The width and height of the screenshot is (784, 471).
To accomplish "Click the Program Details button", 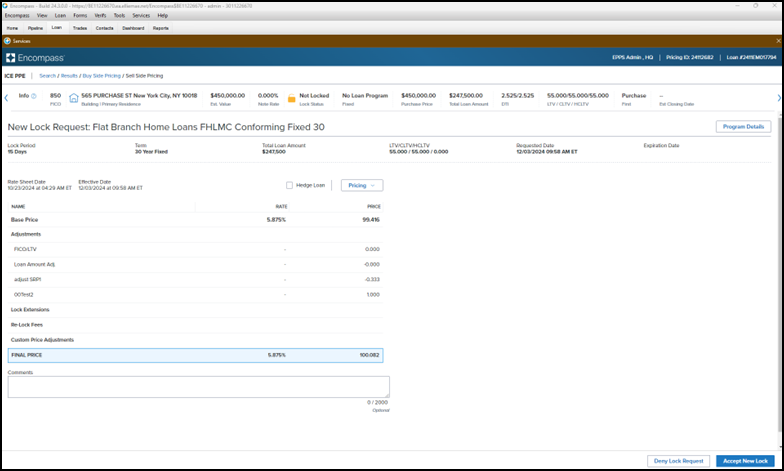I will pos(743,127).
